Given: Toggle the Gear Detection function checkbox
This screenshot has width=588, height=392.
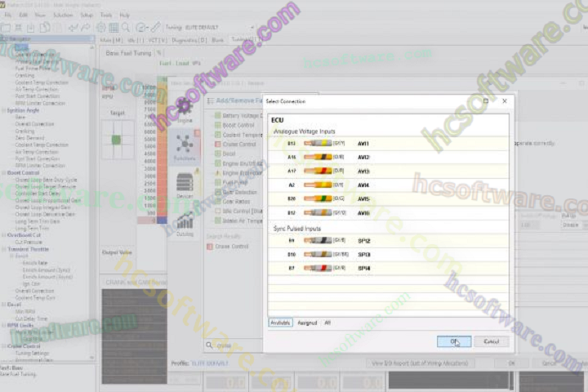Looking at the screenshot, I should 217,192.
